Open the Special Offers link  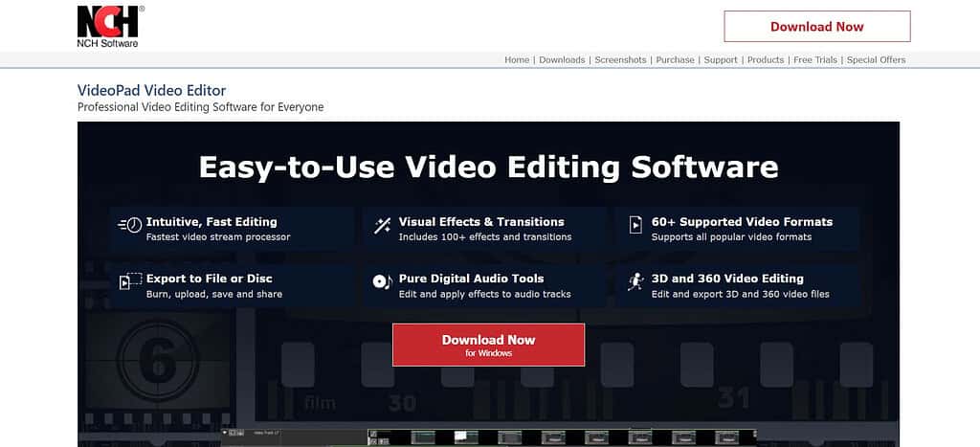(877, 60)
